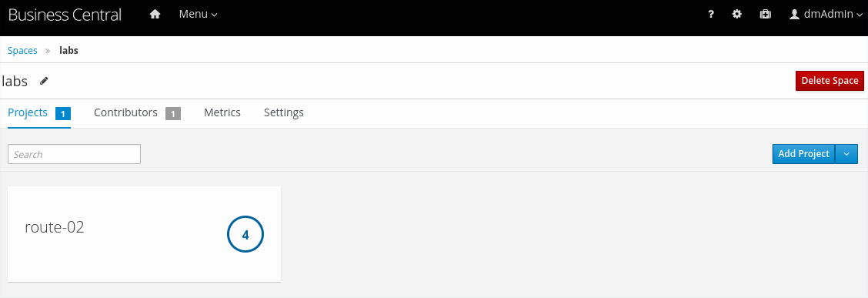Image resolution: width=868 pixels, height=298 pixels.
Task: Click the pencil icon beside labs
Action: [x=45, y=82]
